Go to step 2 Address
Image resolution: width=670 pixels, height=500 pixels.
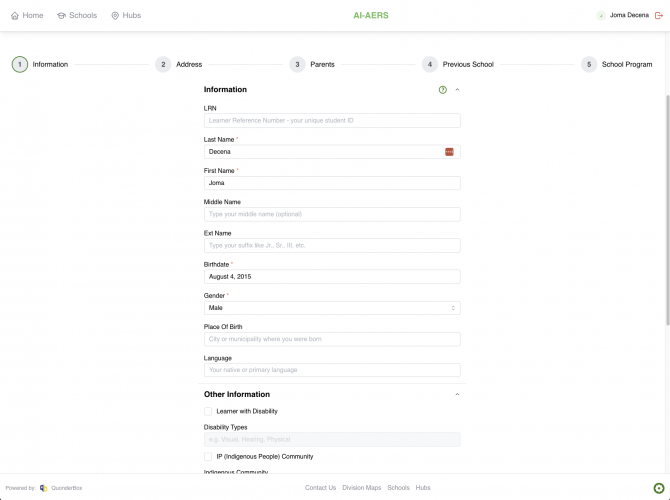pos(179,65)
